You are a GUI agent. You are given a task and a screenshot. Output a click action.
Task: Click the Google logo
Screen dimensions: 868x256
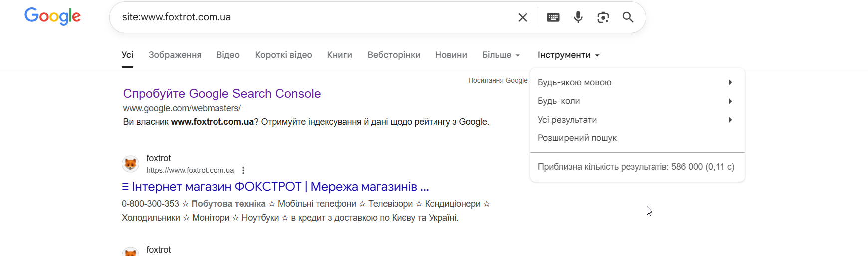tap(52, 16)
